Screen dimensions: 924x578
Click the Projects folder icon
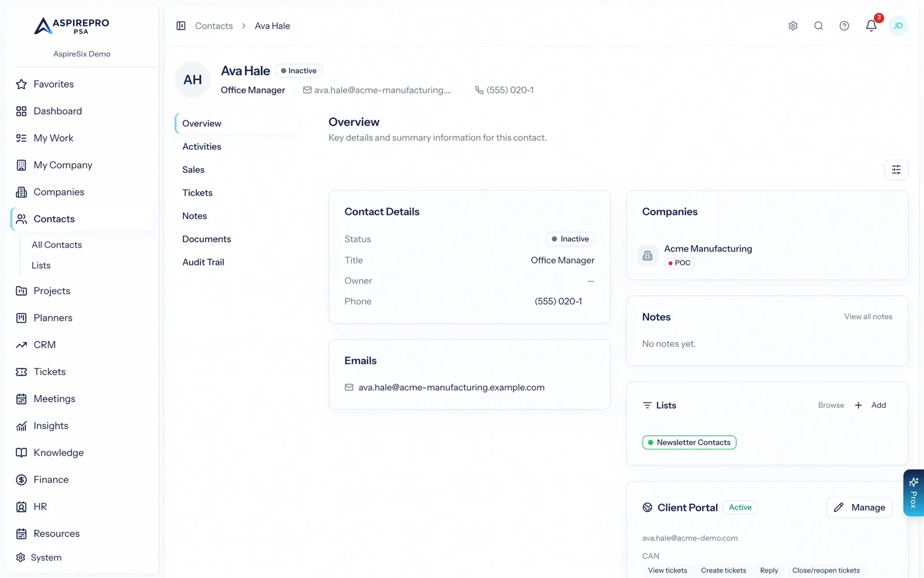click(x=21, y=291)
